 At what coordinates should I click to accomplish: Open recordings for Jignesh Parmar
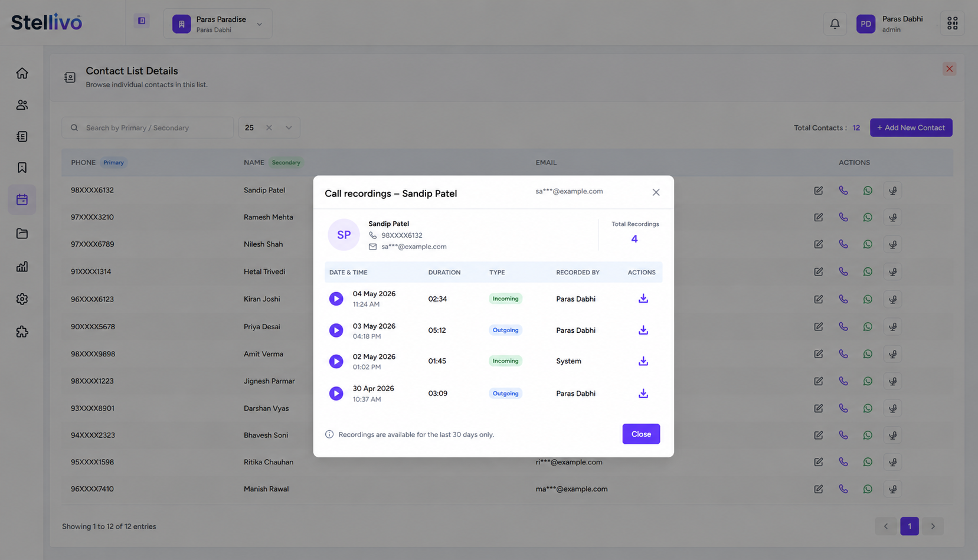(892, 381)
